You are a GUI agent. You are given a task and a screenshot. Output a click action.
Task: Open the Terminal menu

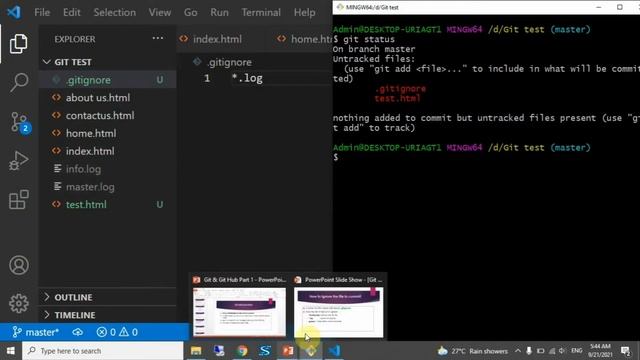tap(261, 13)
